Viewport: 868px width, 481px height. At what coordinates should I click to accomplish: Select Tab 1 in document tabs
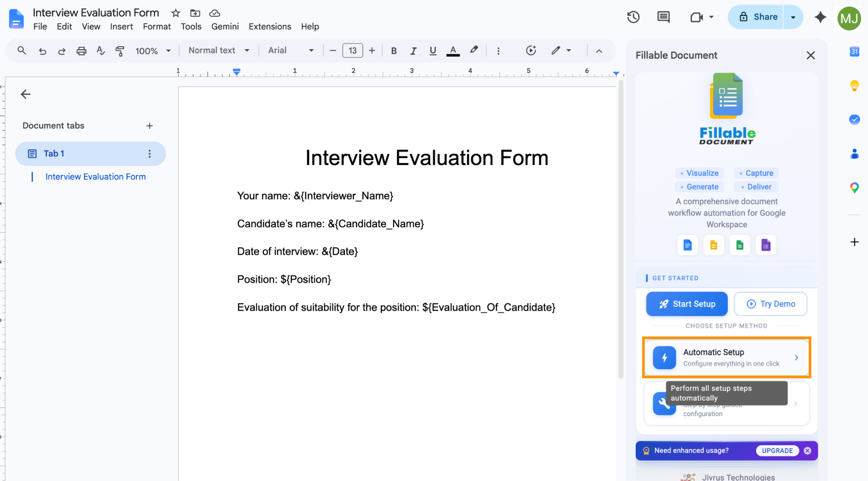coord(90,153)
